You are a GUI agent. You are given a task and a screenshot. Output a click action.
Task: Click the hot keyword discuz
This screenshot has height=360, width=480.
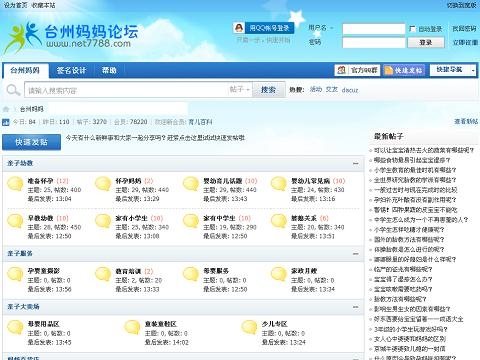tap(350, 90)
